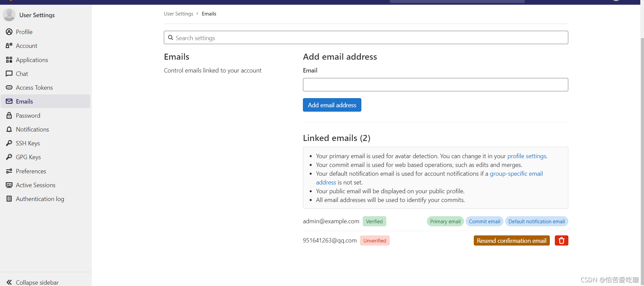
Task: Click the GPG Keys key icon
Action: 9,157
